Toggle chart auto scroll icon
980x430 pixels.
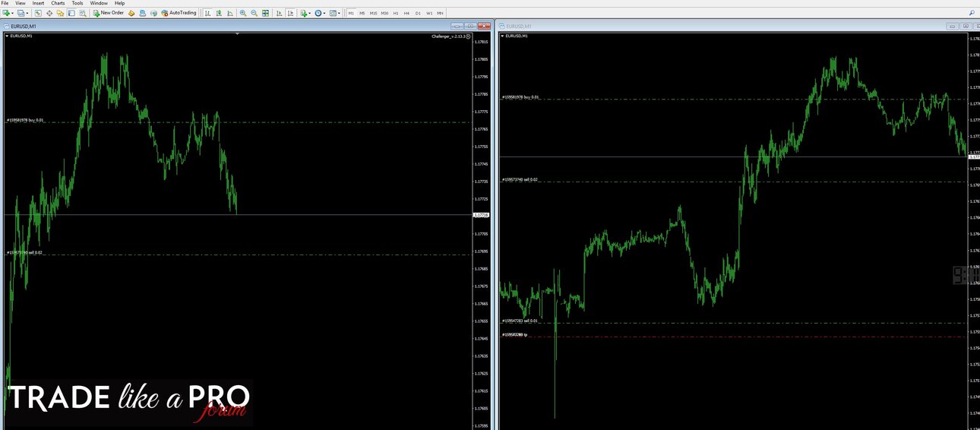point(279,13)
